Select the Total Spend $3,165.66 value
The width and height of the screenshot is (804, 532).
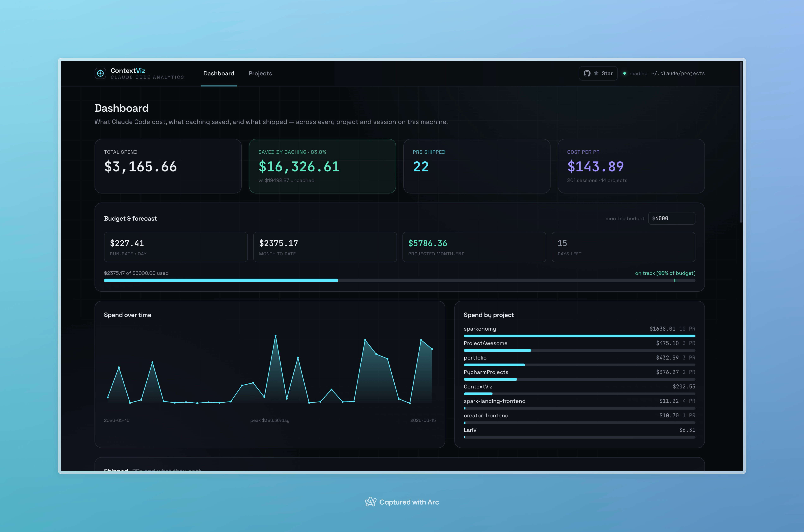click(x=140, y=167)
